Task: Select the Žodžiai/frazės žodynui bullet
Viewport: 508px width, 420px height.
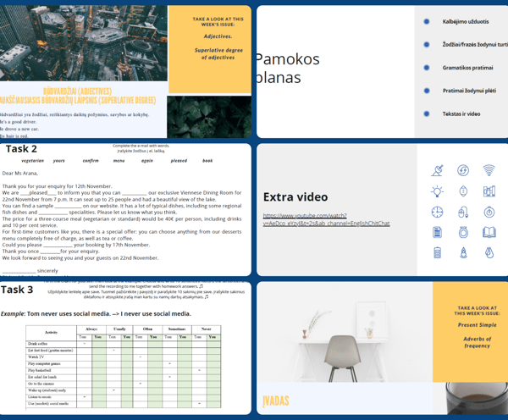Action: (x=475, y=44)
